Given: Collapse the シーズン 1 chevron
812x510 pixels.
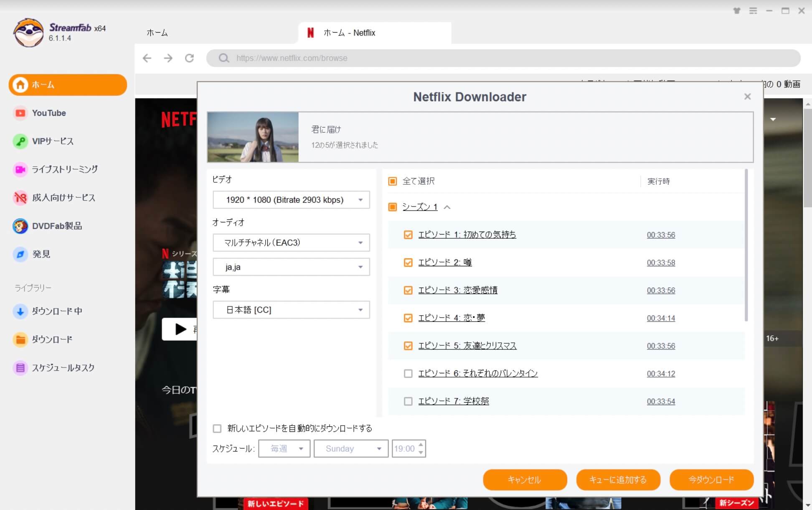Looking at the screenshot, I should point(447,207).
